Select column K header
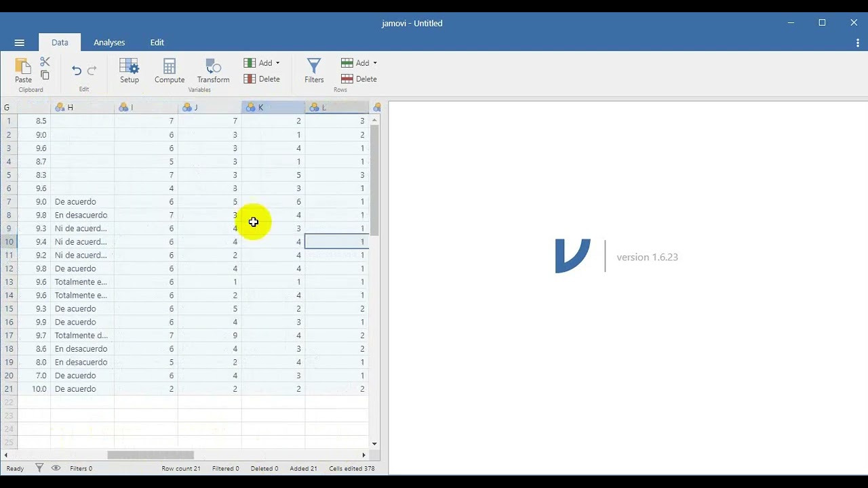Screen dimensions: 868x488 [x=273, y=107]
